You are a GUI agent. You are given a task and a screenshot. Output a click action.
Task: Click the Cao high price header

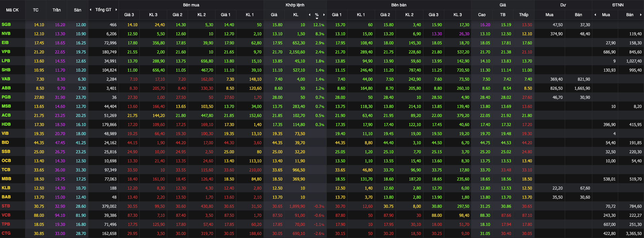pyautogui.click(x=482, y=15)
